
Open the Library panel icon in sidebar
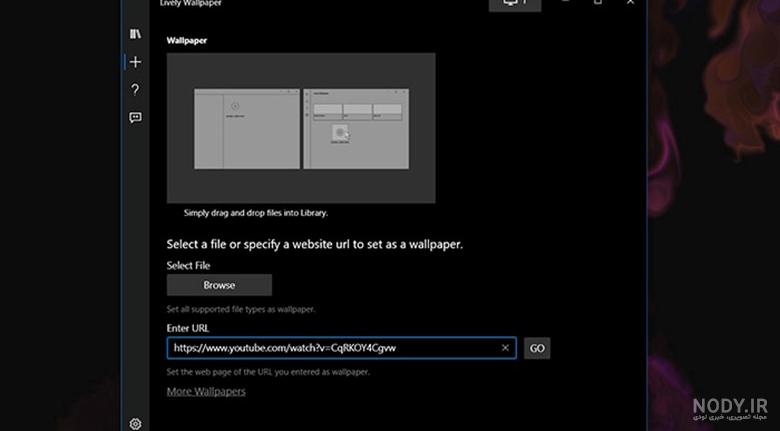tap(135, 34)
